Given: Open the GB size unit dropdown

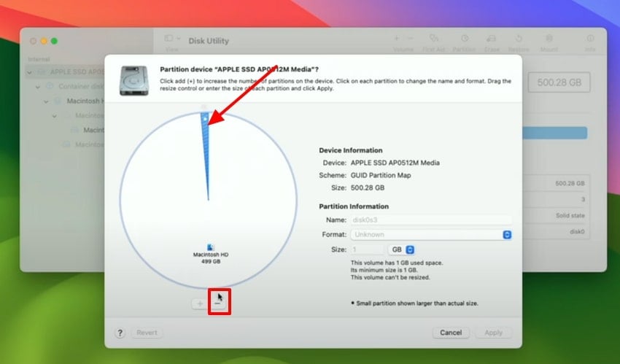Looking at the screenshot, I should [x=402, y=249].
